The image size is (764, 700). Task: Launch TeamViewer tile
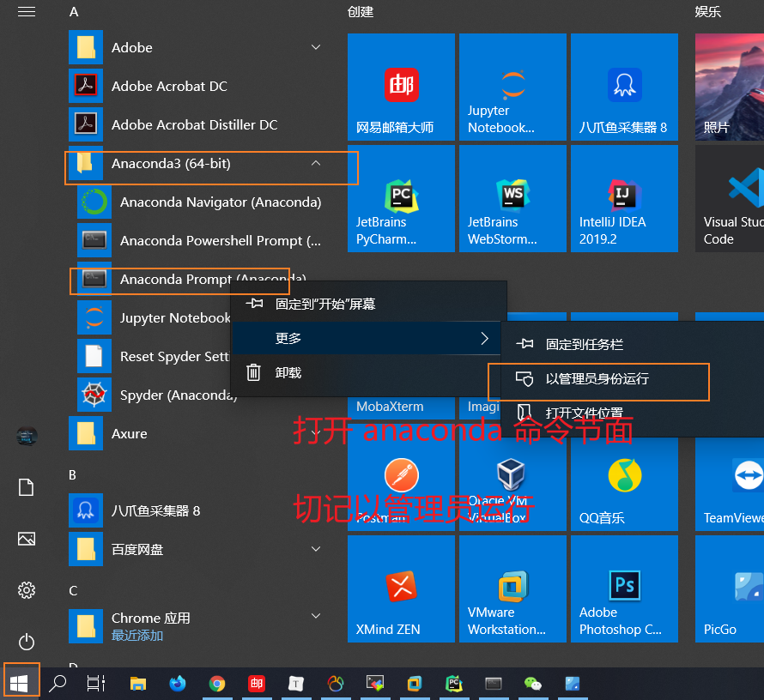pyautogui.click(x=730, y=485)
